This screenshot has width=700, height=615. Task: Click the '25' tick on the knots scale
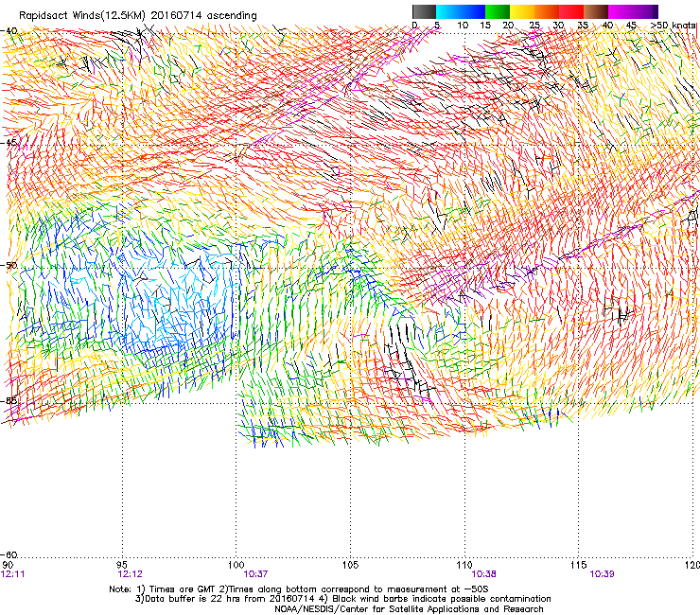pos(534,26)
